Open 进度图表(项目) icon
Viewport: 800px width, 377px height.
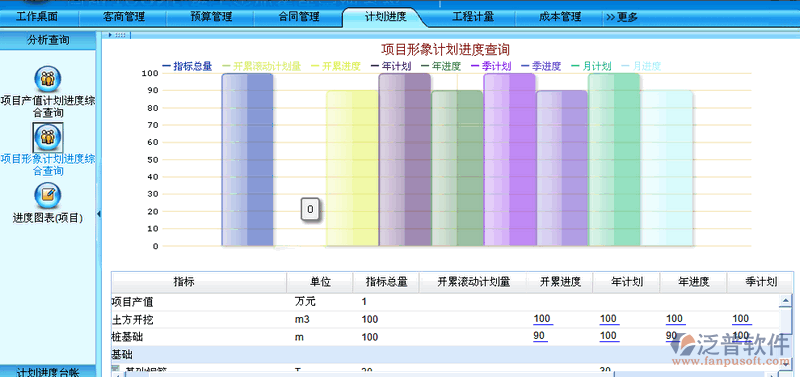47,196
